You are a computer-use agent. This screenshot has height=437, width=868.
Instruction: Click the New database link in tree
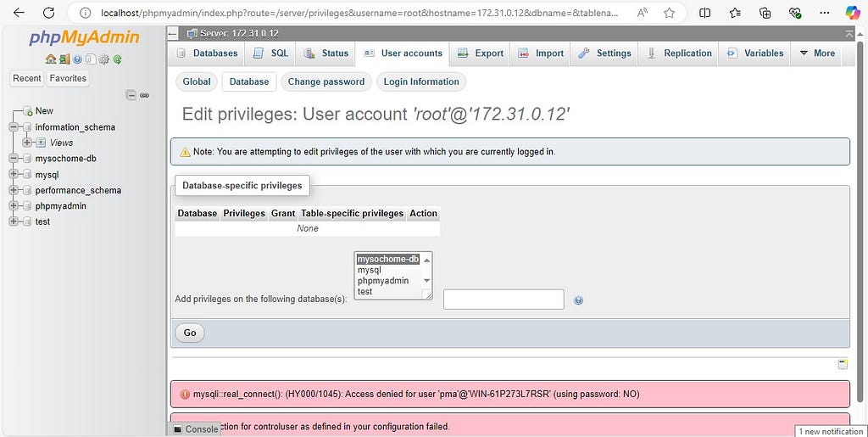click(44, 111)
